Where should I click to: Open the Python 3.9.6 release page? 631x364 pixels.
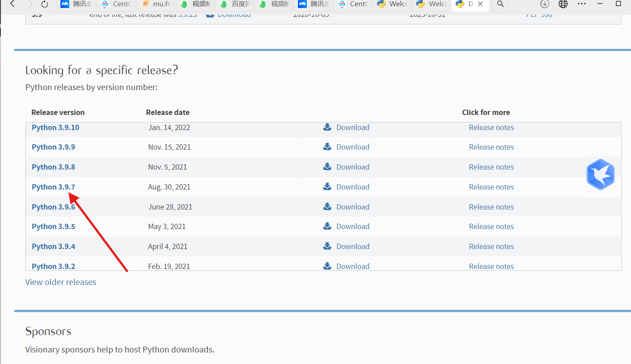pyautogui.click(x=54, y=207)
